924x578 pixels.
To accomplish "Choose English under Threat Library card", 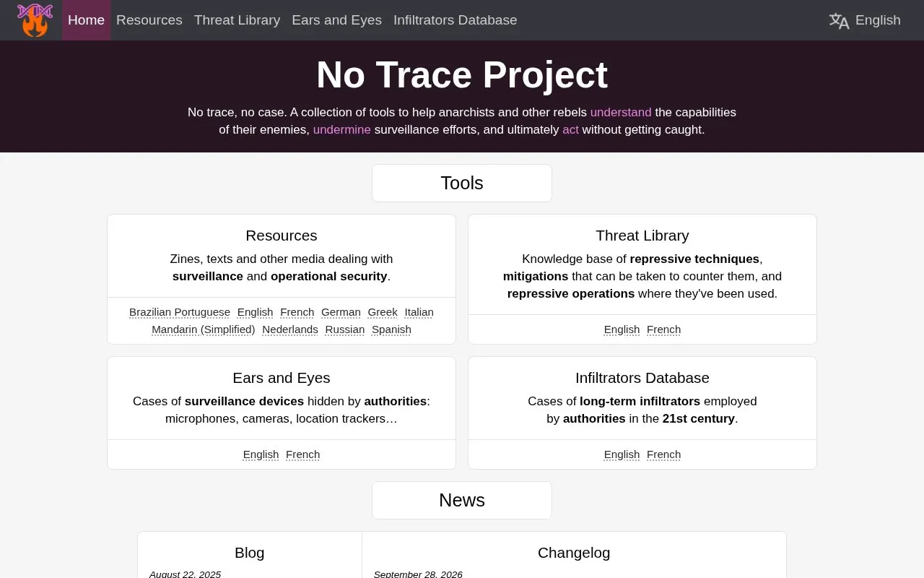I will pos(622,329).
